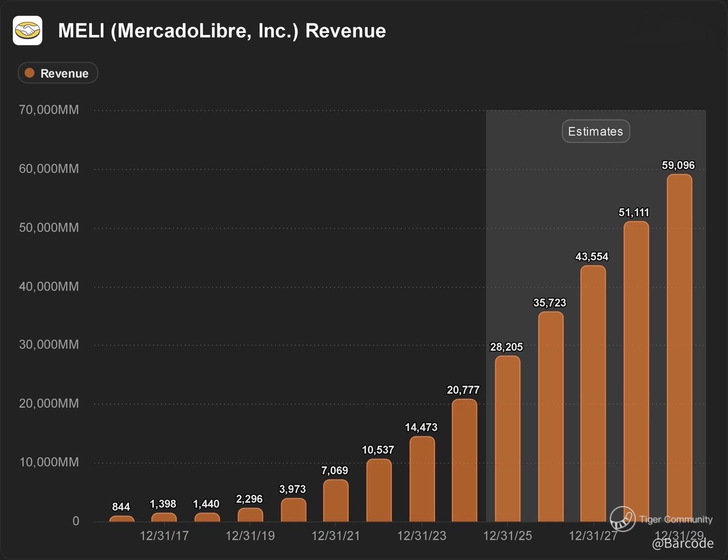
Task: Select the bar with value 844
Action: (x=122, y=518)
